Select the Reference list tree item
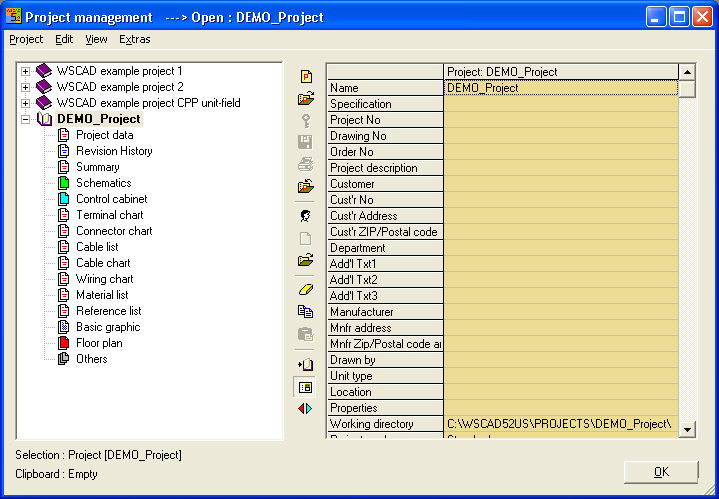The height and width of the screenshot is (499, 719). (109, 311)
